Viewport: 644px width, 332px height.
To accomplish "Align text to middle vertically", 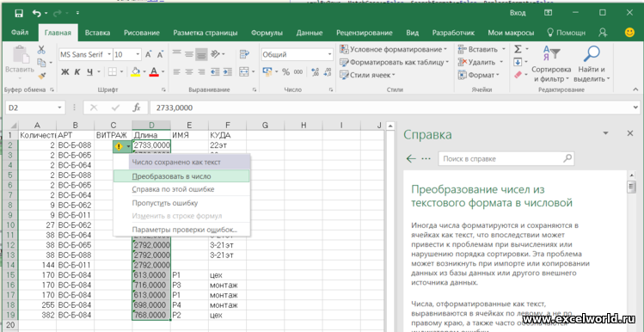I will tap(189, 53).
